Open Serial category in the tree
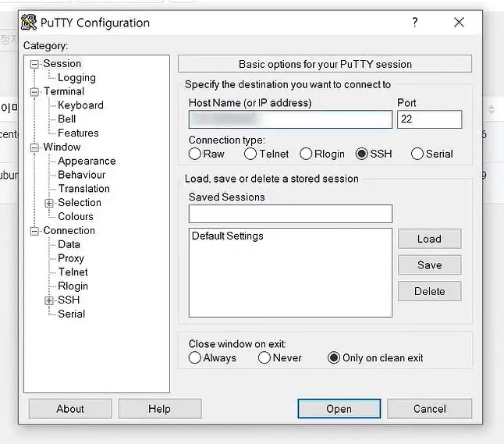The width and height of the screenshot is (504, 444). (x=71, y=314)
